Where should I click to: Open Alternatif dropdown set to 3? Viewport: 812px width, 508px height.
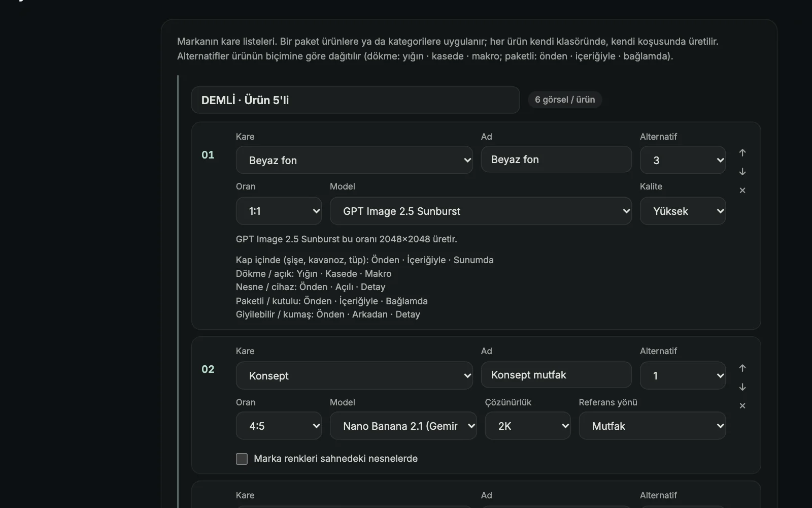pyautogui.click(x=683, y=160)
